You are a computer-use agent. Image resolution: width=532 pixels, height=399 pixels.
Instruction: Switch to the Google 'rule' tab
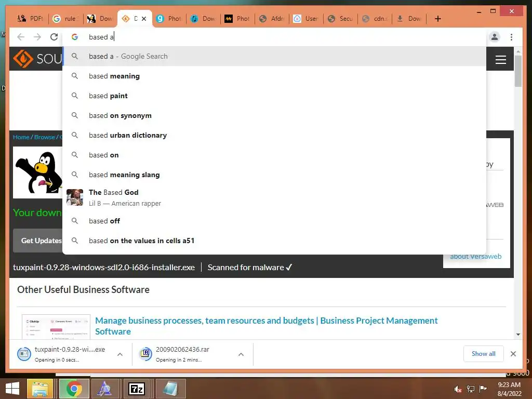[65, 19]
